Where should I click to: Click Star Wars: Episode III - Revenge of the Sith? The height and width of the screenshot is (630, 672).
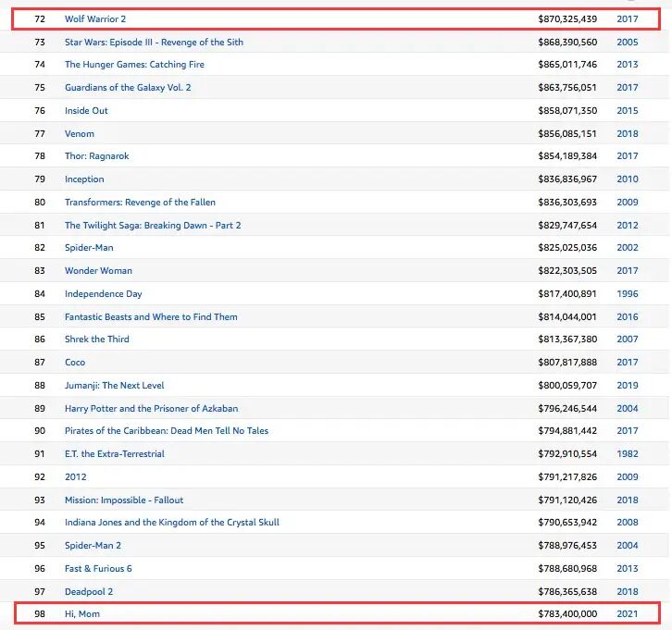[x=154, y=42]
